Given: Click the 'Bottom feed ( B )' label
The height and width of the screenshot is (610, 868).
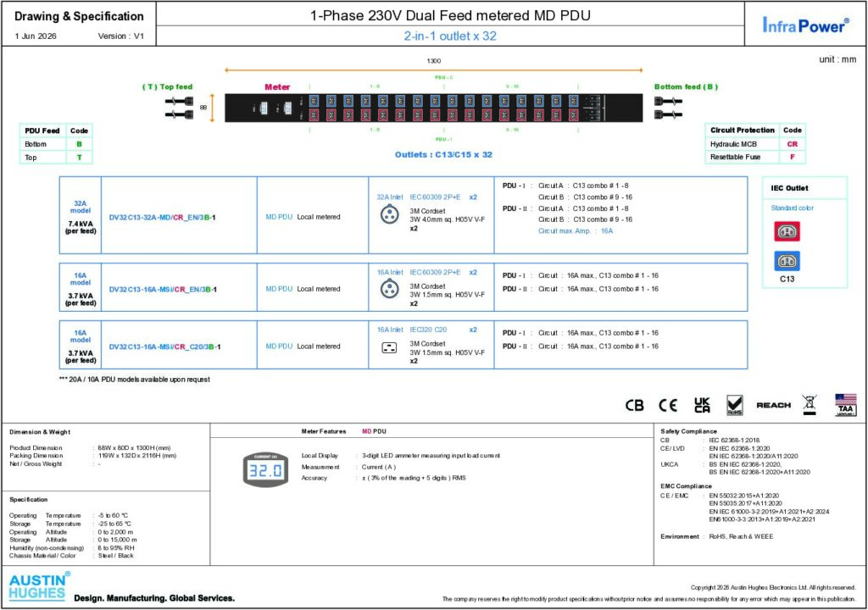Looking at the screenshot, I should click(x=686, y=87).
